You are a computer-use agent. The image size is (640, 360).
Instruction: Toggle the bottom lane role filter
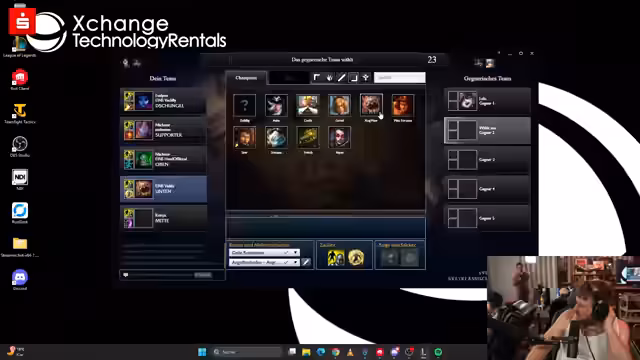353,78
